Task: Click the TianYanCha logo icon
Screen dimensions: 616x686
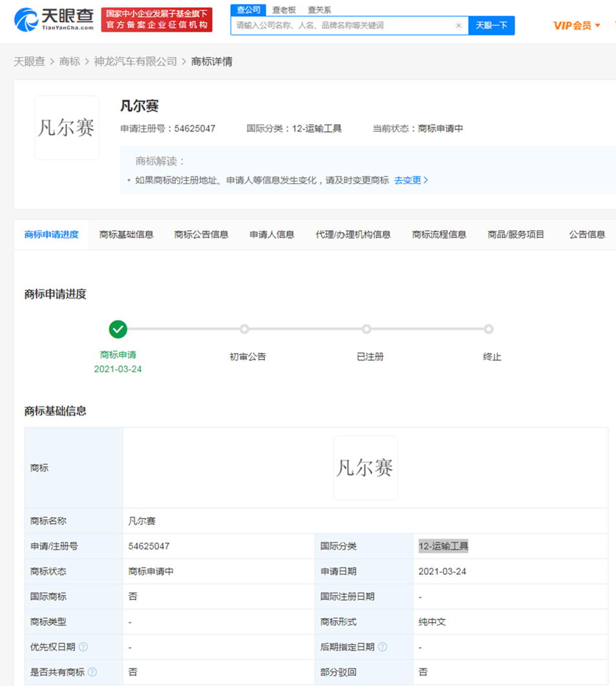Action: click(26, 19)
